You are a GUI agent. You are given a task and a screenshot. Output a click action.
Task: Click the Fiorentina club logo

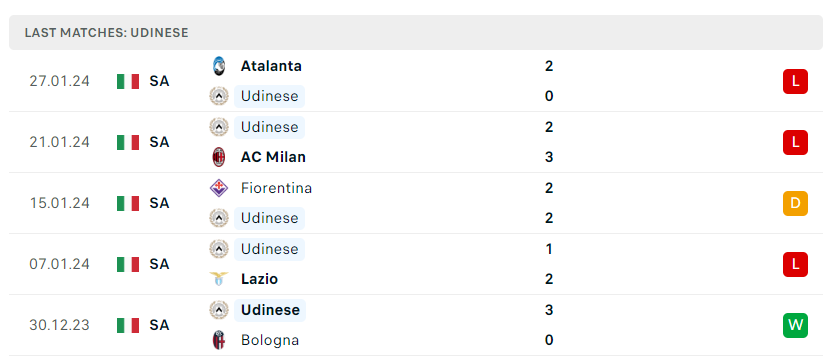219,188
